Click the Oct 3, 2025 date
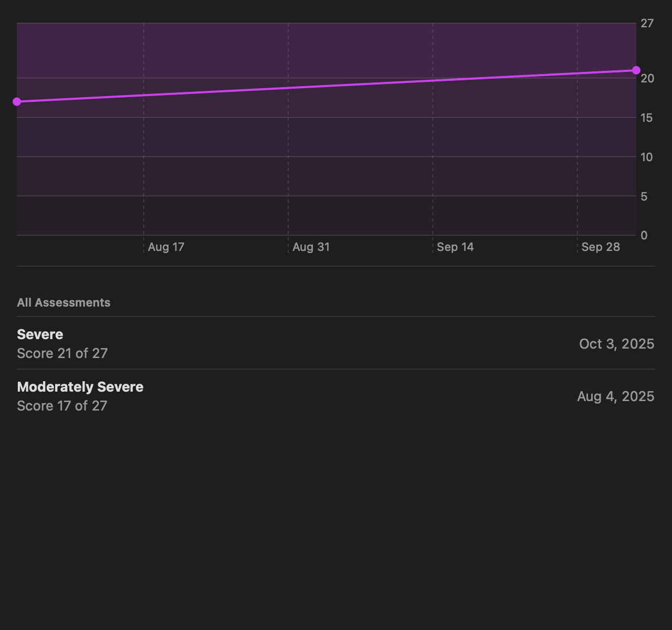Screen dimensions: 672x630 [x=616, y=344]
